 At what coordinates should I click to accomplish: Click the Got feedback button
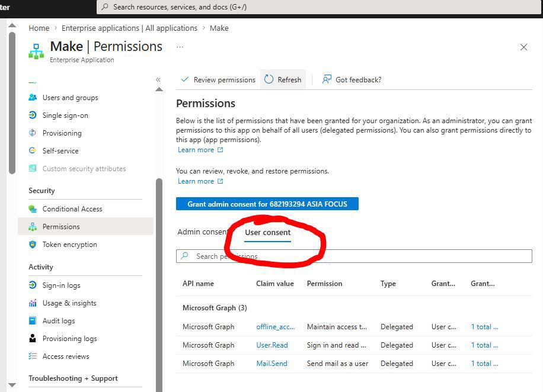[x=352, y=79]
